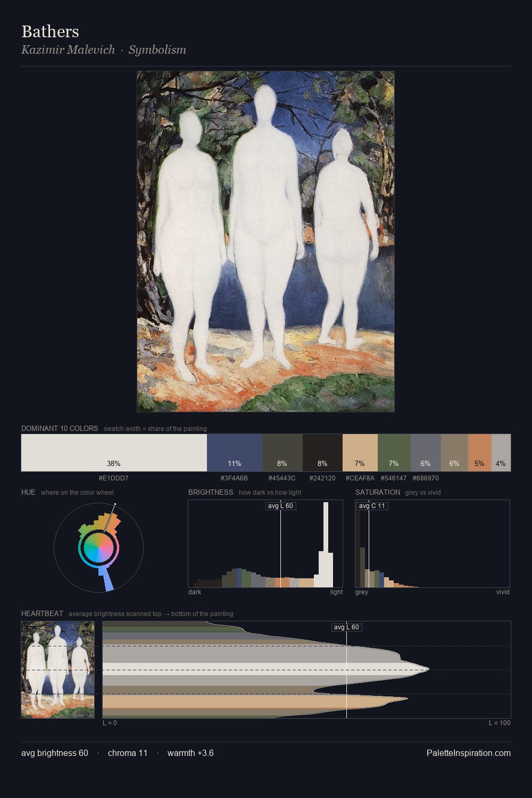
Task: Click the Heartbeat brightness peak tip
Action: (427, 669)
